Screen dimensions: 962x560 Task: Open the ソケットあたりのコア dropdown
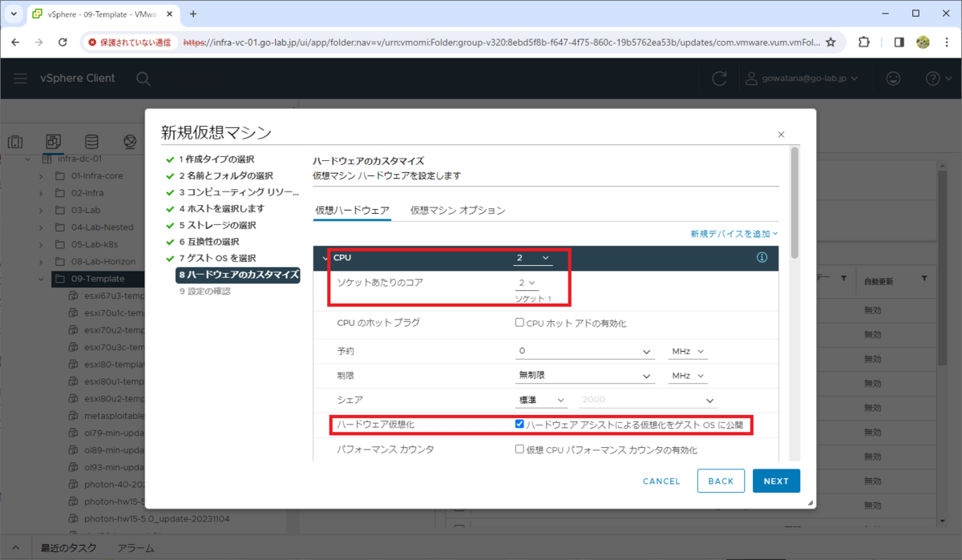click(527, 284)
